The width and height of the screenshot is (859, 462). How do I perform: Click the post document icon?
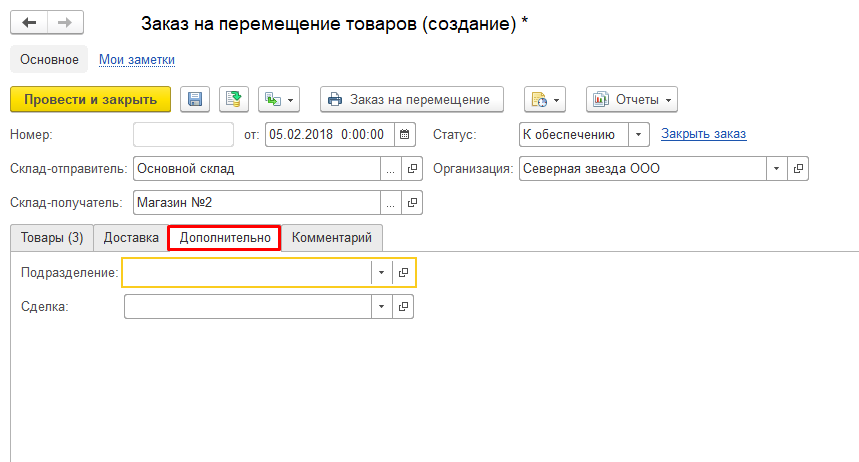(233, 99)
